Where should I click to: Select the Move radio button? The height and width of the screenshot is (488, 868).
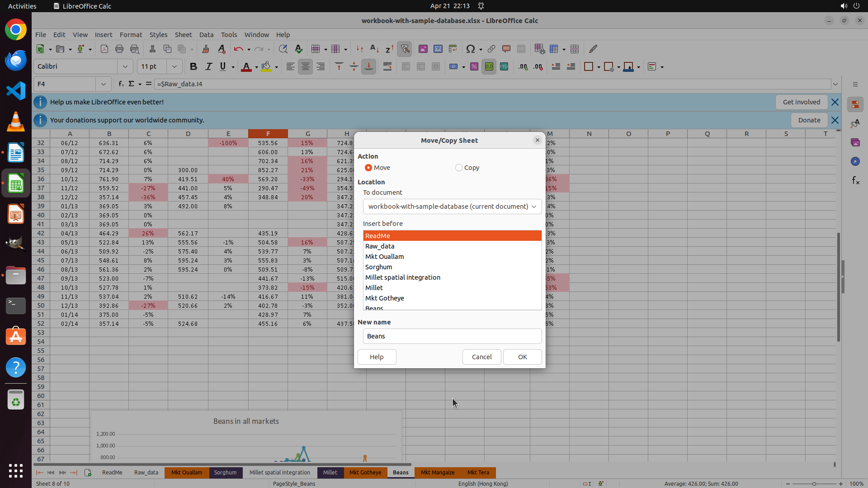pyautogui.click(x=368, y=168)
